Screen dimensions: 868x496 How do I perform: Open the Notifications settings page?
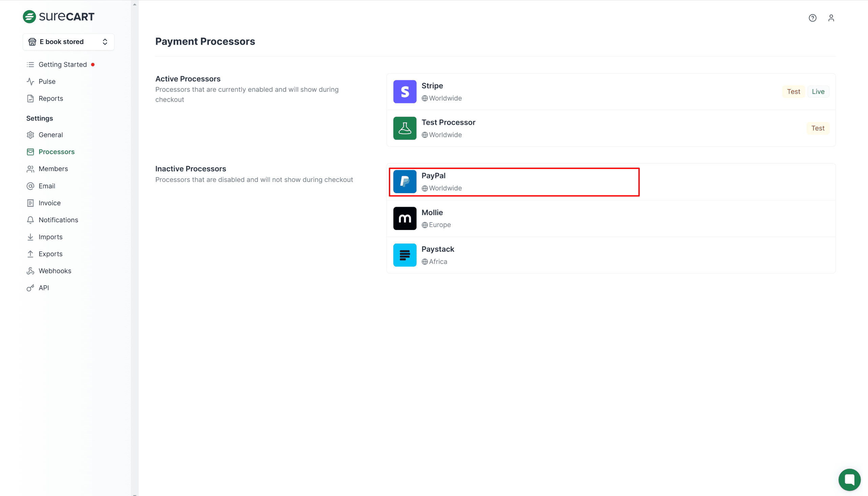[x=58, y=220]
